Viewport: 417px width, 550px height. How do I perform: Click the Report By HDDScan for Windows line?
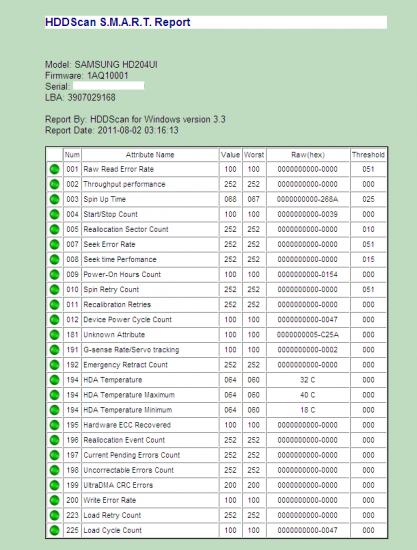135,119
